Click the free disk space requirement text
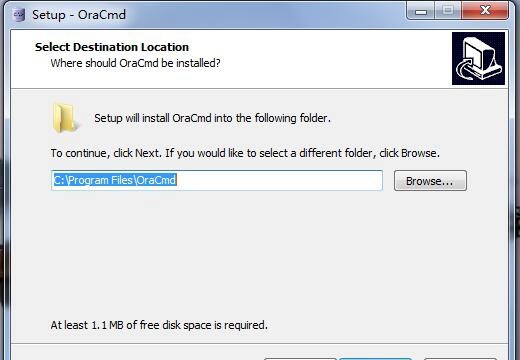 pos(159,325)
